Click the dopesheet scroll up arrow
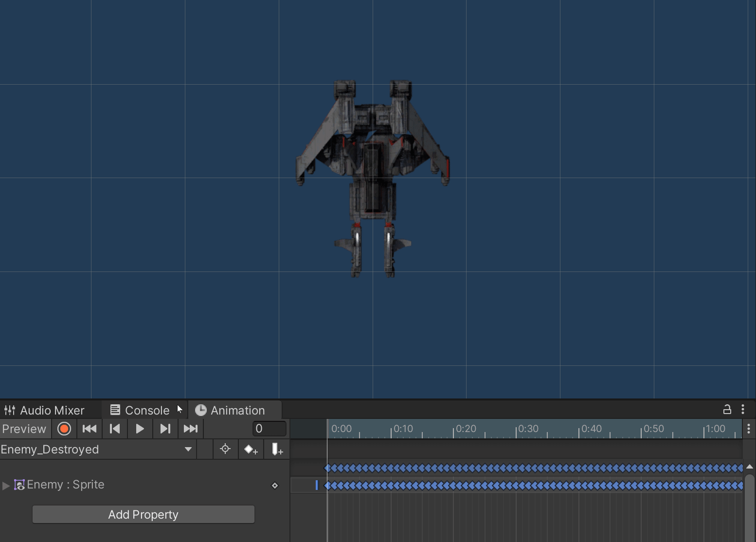 pyautogui.click(x=750, y=467)
